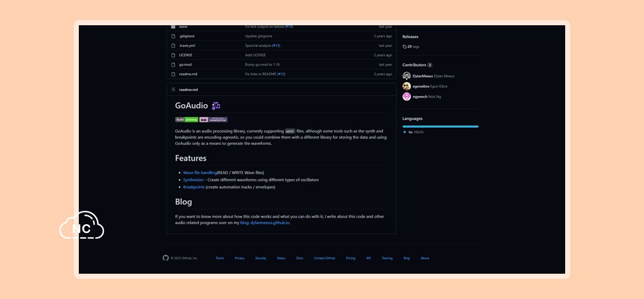The image size is (644, 299).
Task: Click the contributors count badge 3
Action: 430,65
